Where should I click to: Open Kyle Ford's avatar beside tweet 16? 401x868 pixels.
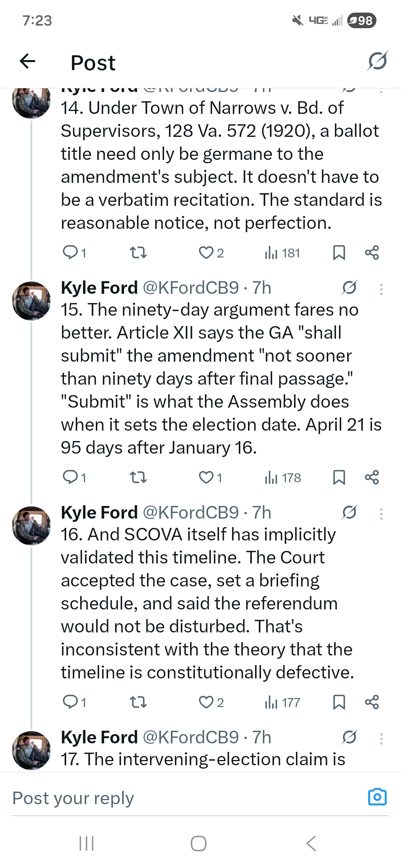(x=31, y=525)
